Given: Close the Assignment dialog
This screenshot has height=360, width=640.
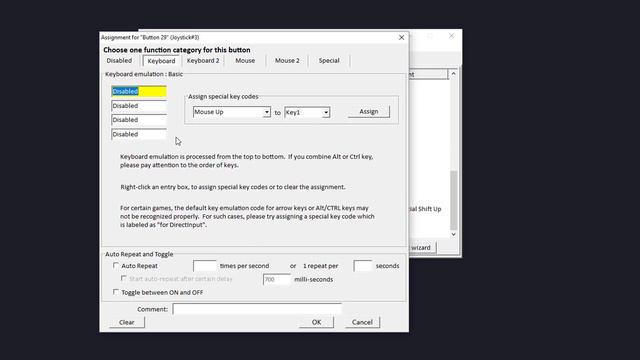Looking at the screenshot, I should coord(401,37).
